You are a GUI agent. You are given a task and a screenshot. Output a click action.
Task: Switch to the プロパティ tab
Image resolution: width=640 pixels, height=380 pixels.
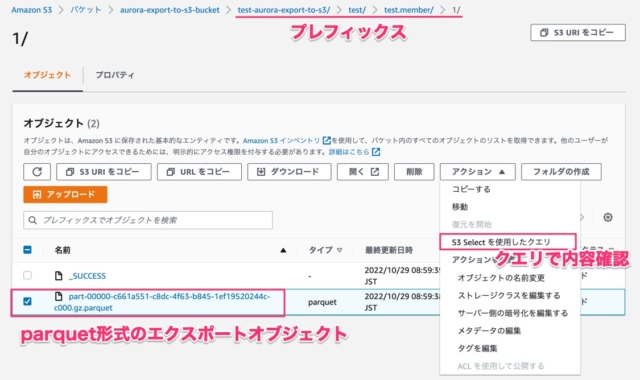click(x=115, y=75)
